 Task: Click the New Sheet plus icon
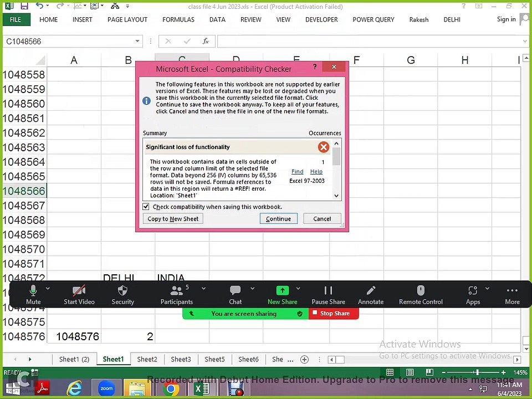305,359
